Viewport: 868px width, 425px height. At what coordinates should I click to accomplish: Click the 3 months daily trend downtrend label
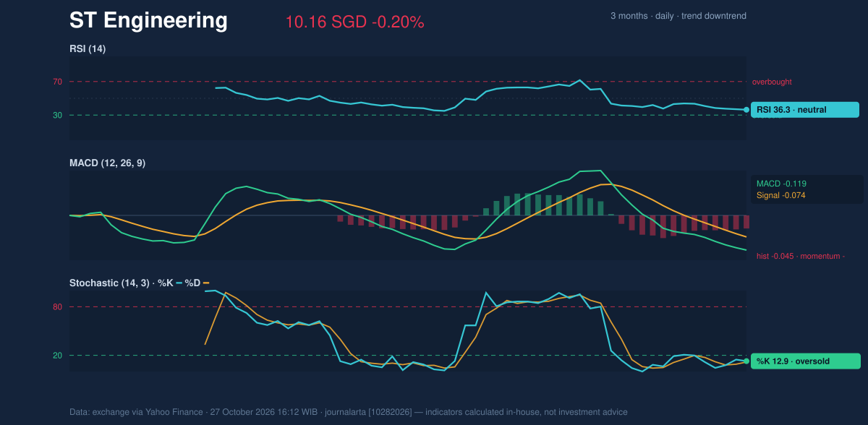(678, 16)
